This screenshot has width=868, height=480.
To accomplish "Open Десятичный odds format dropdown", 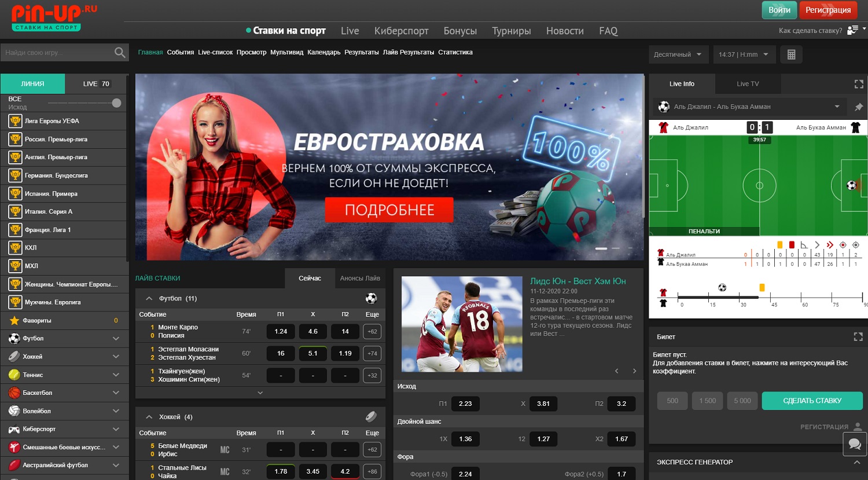I will click(678, 54).
